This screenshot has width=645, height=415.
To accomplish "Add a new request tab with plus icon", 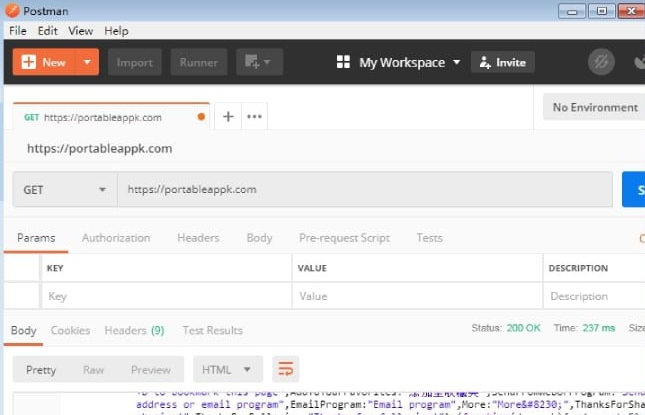I will point(228,117).
